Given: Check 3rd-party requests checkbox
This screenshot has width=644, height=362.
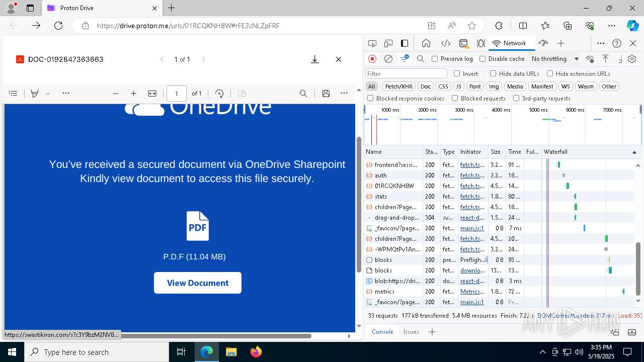Looking at the screenshot, I should point(541,99).
